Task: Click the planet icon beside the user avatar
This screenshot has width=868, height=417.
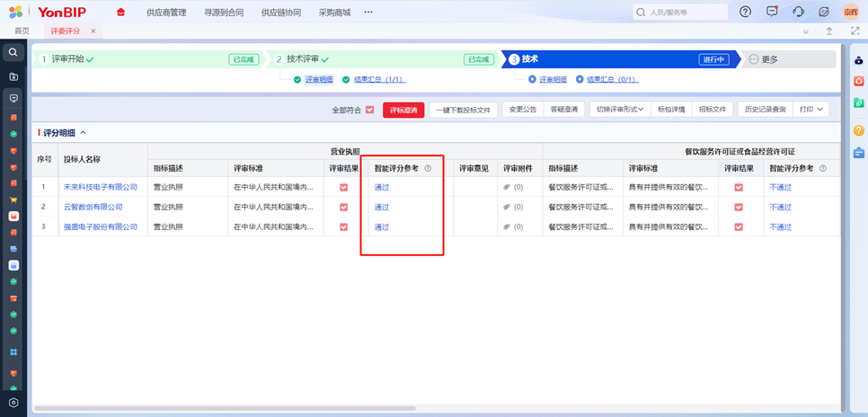Action: click(x=824, y=12)
